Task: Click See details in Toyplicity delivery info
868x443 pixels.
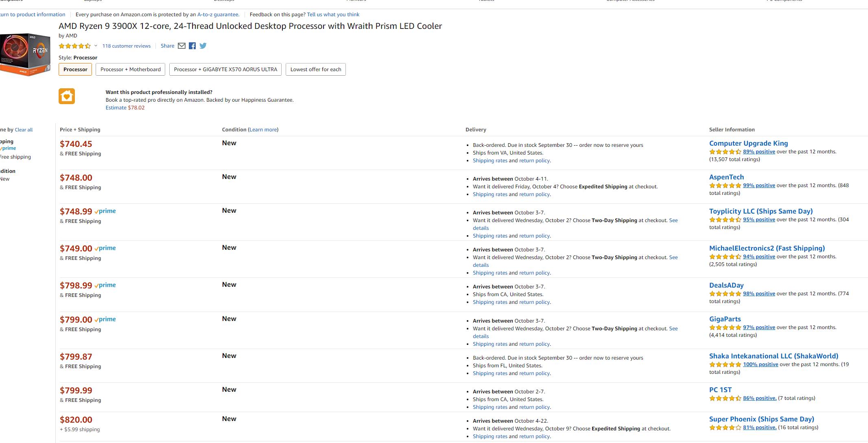Action: coord(575,224)
